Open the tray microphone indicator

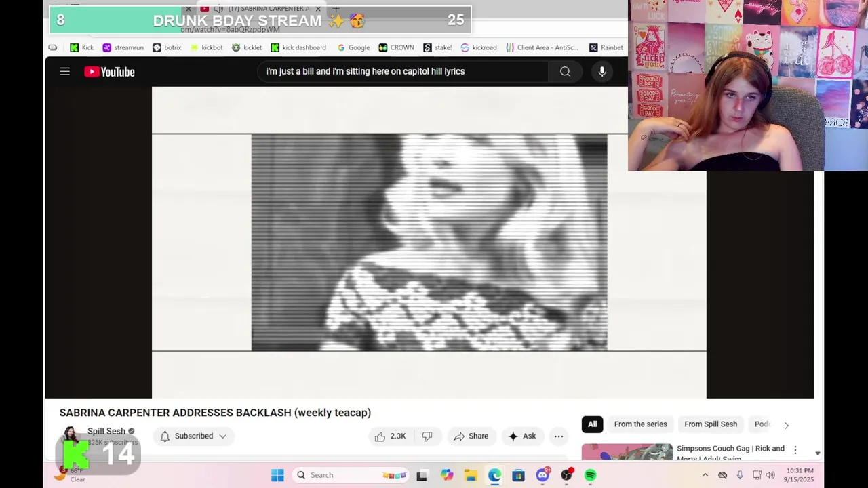740,475
